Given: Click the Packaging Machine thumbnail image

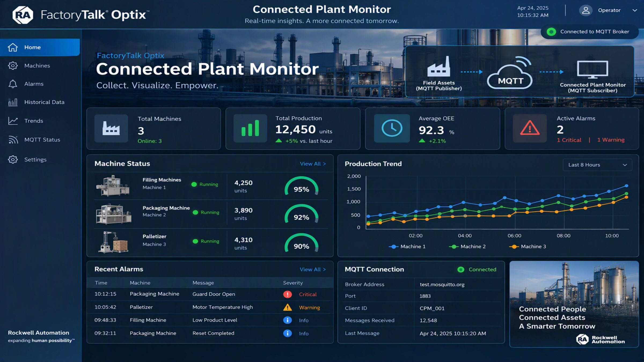Looking at the screenshot, I should (x=114, y=214).
